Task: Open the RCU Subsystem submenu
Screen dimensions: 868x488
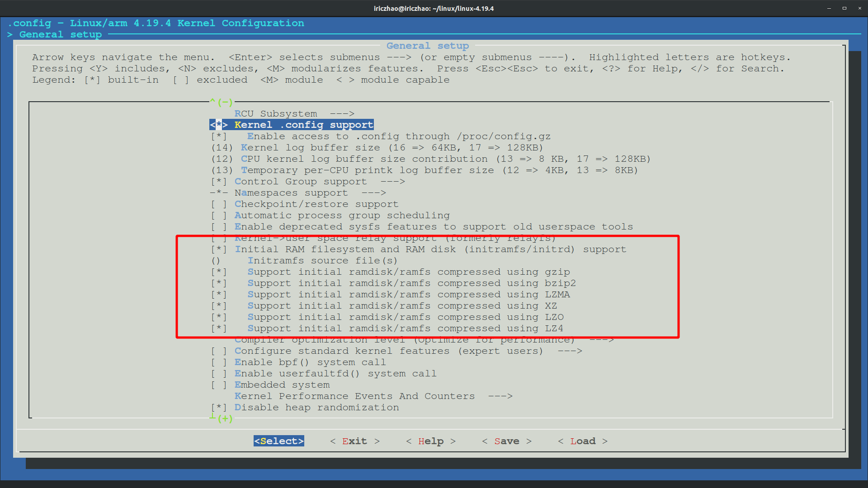Action: pyautogui.click(x=294, y=113)
